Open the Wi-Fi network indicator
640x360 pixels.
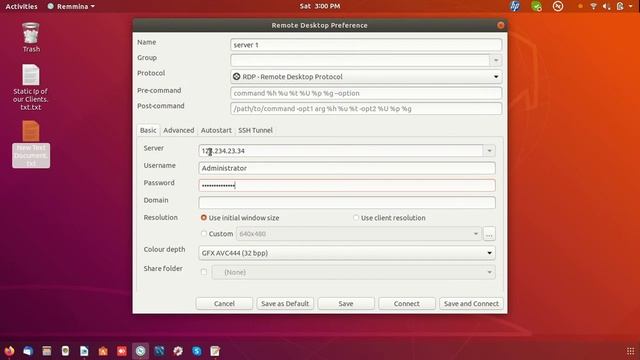point(593,6)
